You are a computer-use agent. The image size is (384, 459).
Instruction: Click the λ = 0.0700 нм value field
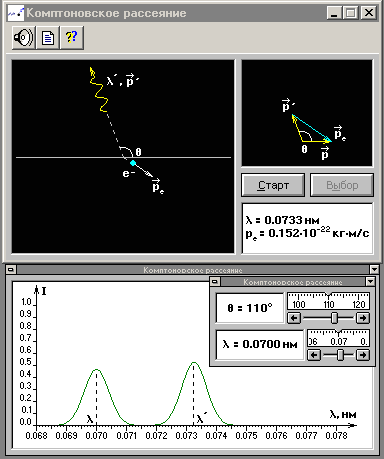(260, 345)
